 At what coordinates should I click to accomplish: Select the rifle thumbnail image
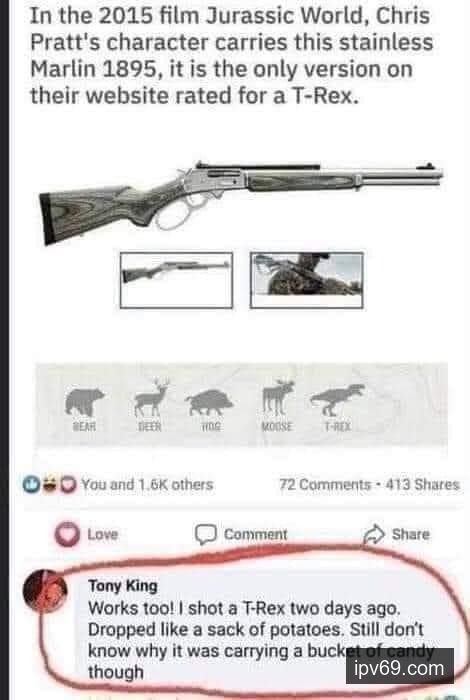176,280
